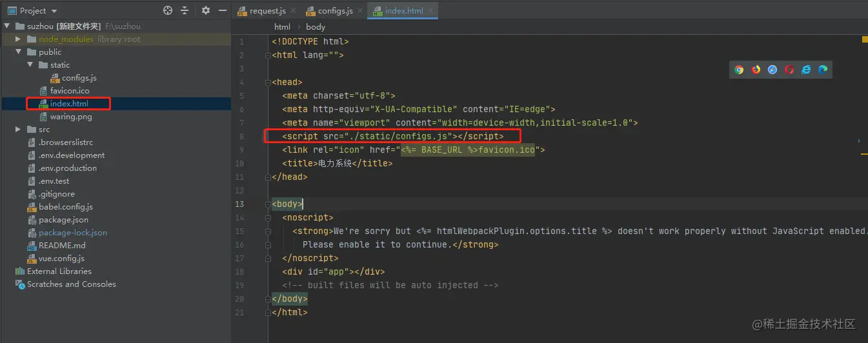
Task: Close the index.html tab
Action: pyautogui.click(x=430, y=11)
